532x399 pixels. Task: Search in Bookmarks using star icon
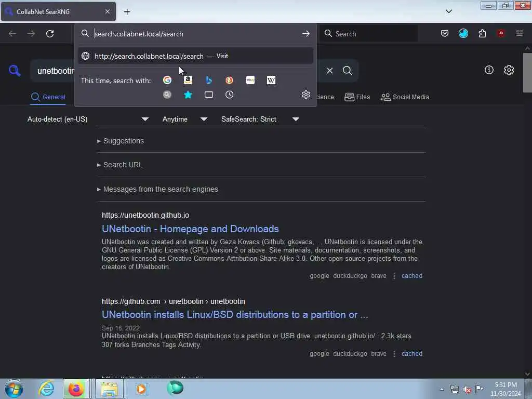(x=188, y=95)
